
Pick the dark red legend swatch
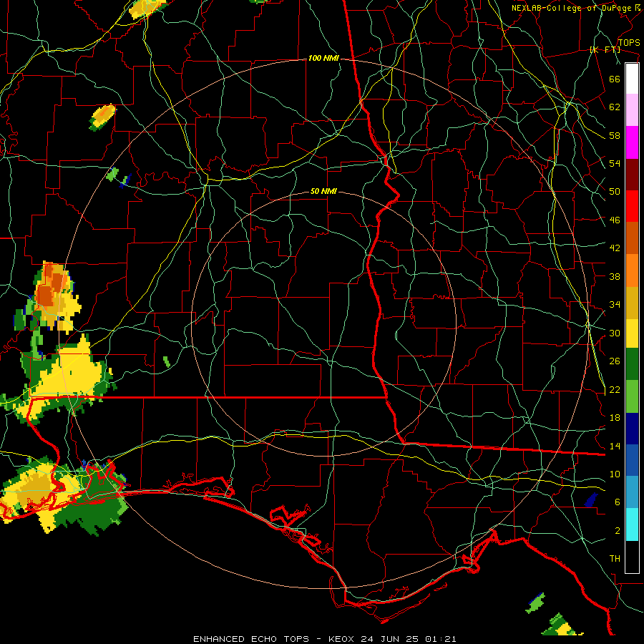632,175
